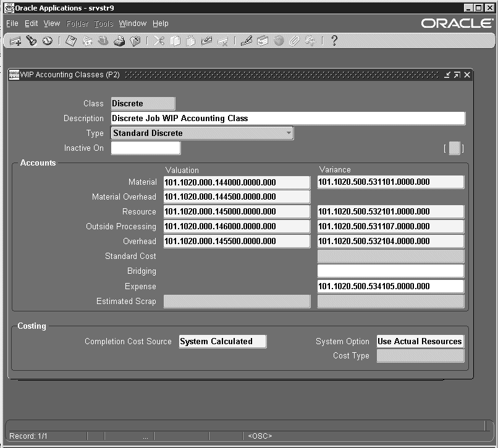Click the System Option field
Image resolution: width=498 pixels, height=448 pixels.
421,341
